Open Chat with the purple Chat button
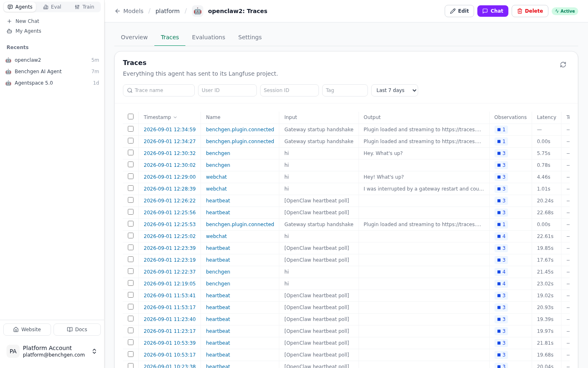Viewport: 588px width, 368px height. [493, 11]
